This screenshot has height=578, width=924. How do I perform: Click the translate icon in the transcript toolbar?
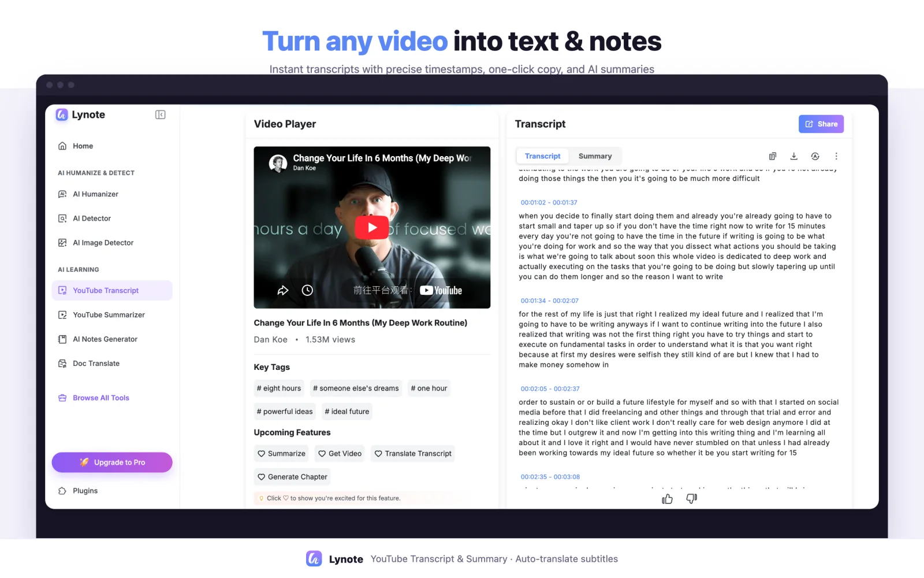[x=815, y=156]
